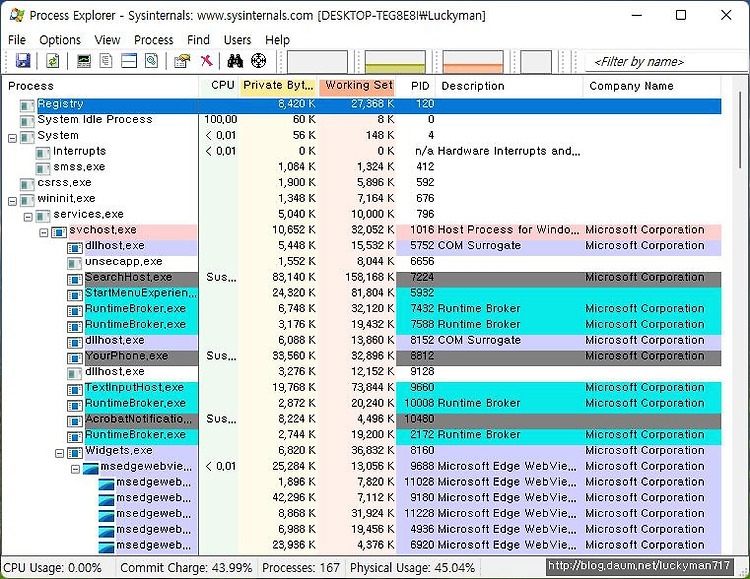Open the Users menu
Image resolution: width=750 pixels, height=579 pixels.
(x=237, y=40)
